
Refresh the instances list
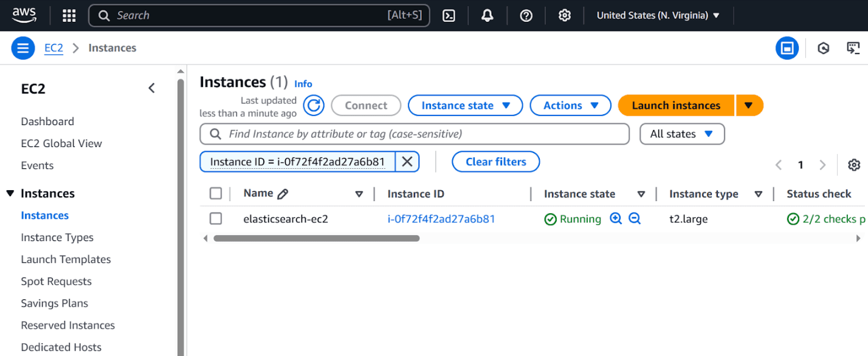314,106
